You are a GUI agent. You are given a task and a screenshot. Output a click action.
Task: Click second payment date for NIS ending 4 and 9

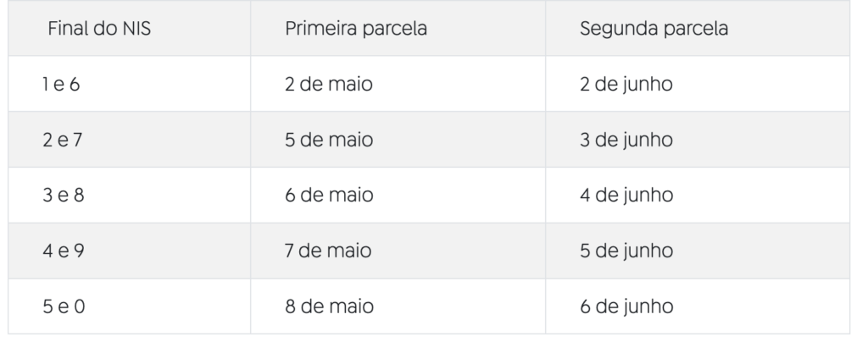pyautogui.click(x=626, y=251)
